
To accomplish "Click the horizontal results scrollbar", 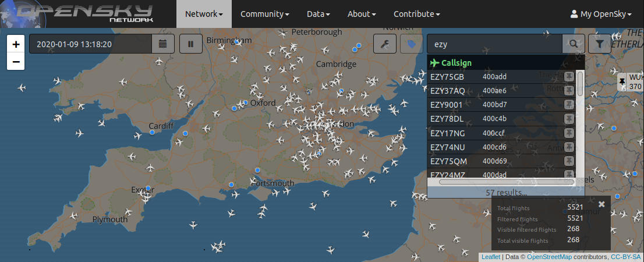I will (507, 182).
